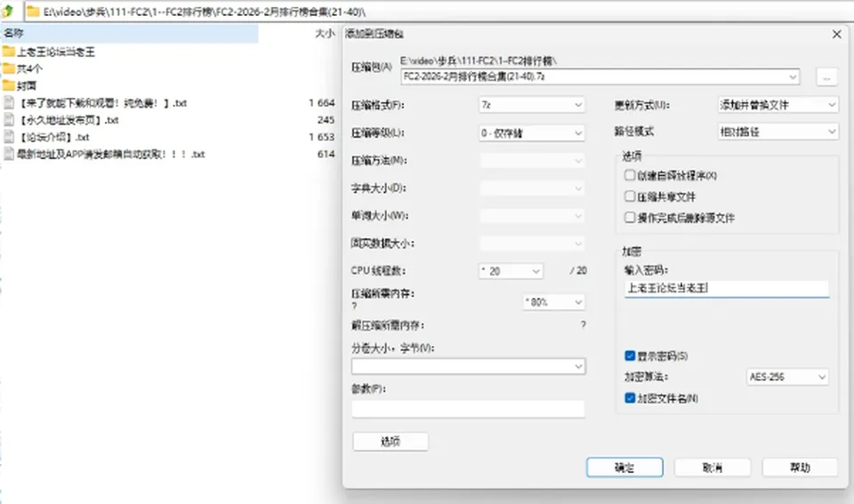Open the 压缩所需内存 80% dropdown
Screen dimensions: 854x504
[554, 302]
